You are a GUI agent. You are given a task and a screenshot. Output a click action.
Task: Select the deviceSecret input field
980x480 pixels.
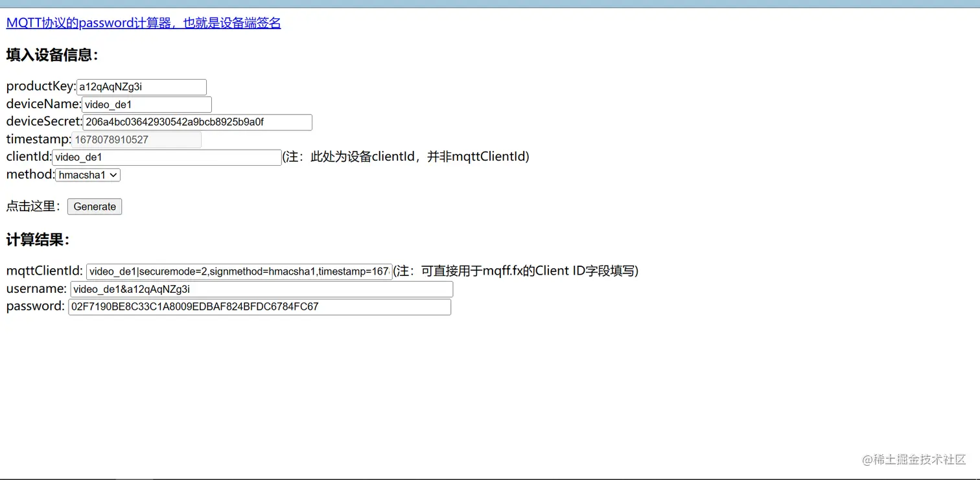pyautogui.click(x=197, y=122)
